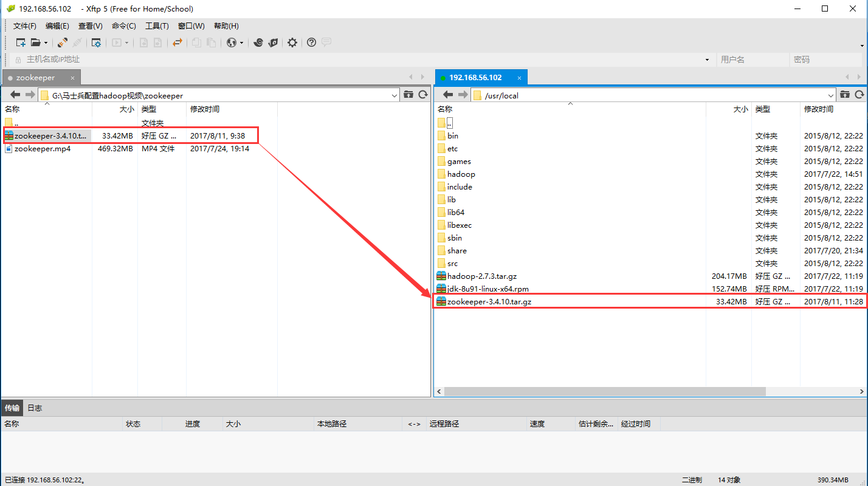
Task: Click the globe toolbar icon
Action: pos(231,43)
